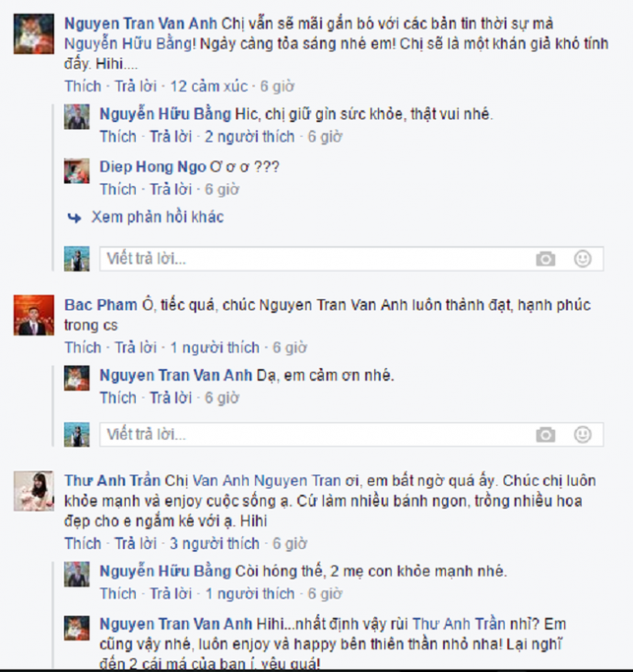Reply to Bac Pham's comment via Trả lời
The width and height of the screenshot is (633, 672).
pos(136,348)
